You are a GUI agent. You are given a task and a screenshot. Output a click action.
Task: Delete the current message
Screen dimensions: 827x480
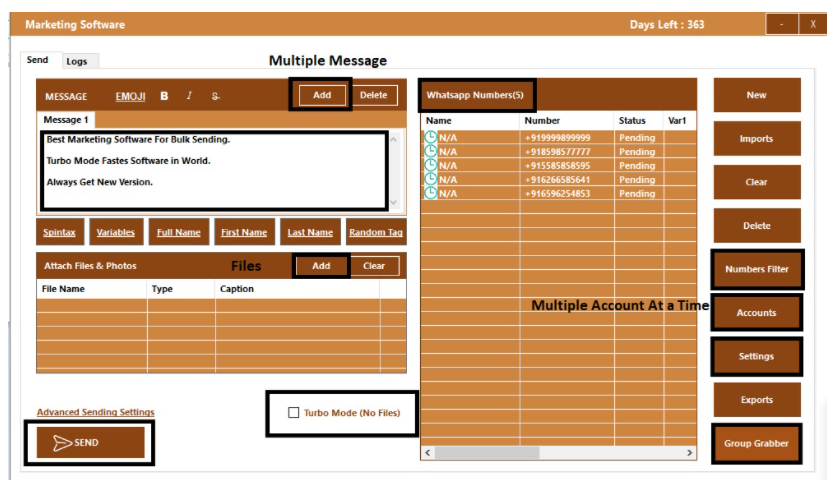click(373, 95)
